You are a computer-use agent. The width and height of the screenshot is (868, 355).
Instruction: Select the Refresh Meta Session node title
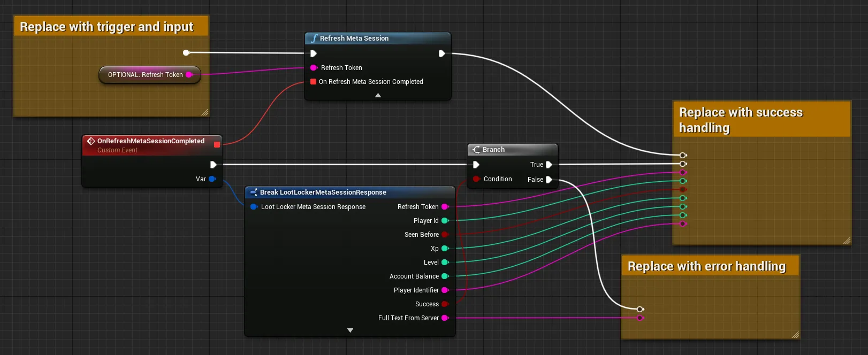pos(354,38)
